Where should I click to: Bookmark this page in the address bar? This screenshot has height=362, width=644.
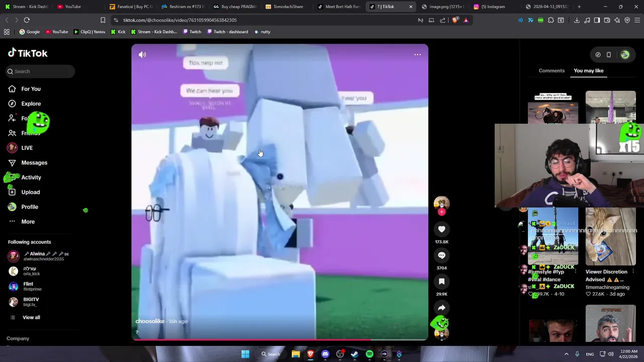[103, 20]
